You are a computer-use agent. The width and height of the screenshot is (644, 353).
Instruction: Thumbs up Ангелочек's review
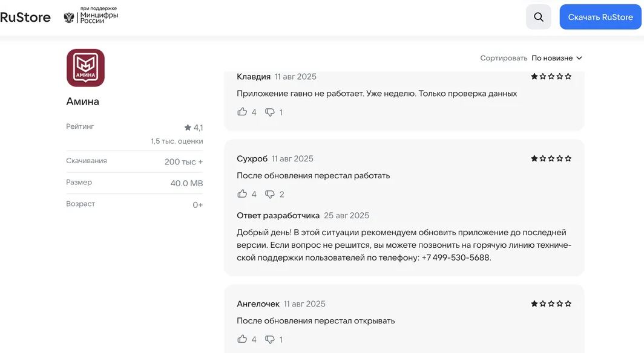click(242, 339)
